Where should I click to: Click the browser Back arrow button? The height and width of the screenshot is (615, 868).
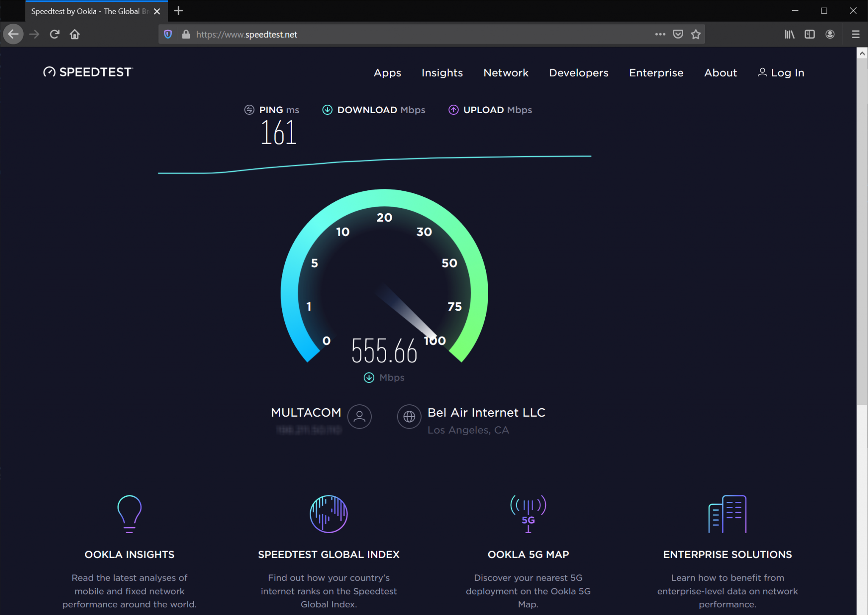click(x=14, y=34)
